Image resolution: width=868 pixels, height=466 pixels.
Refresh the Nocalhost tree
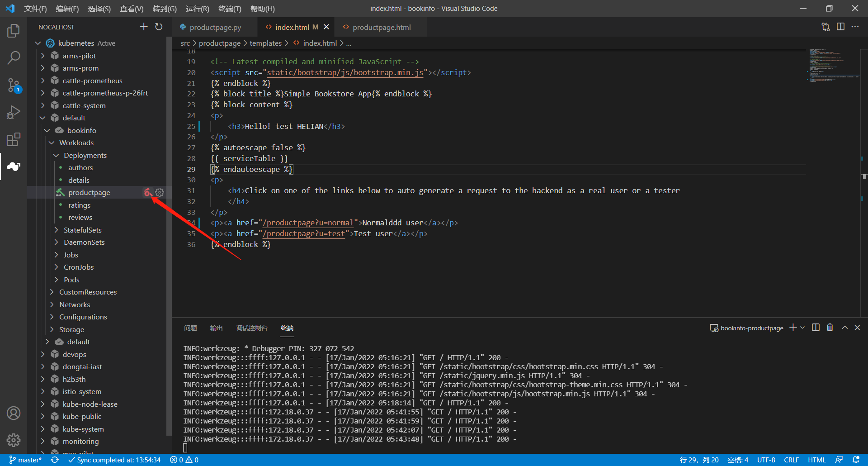159,27
